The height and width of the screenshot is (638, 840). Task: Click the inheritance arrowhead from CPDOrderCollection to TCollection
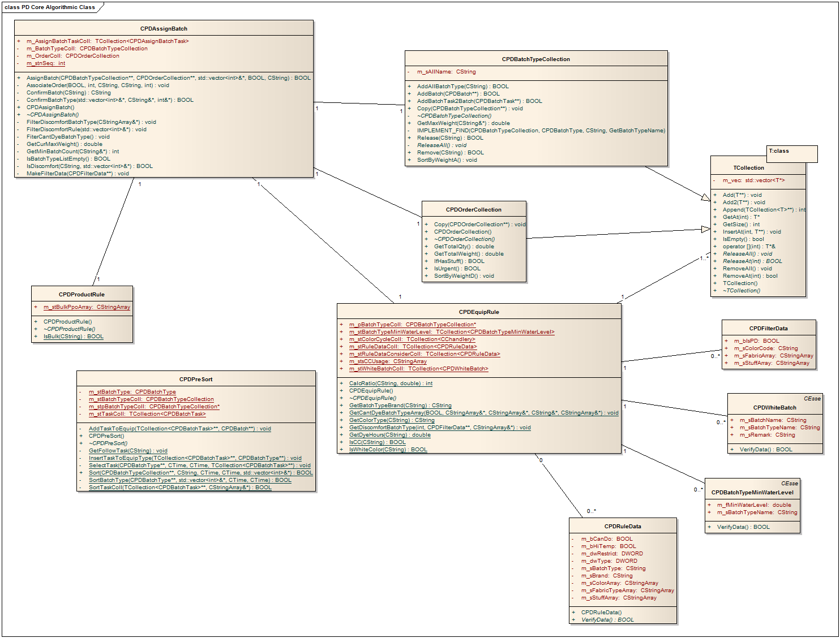point(705,229)
